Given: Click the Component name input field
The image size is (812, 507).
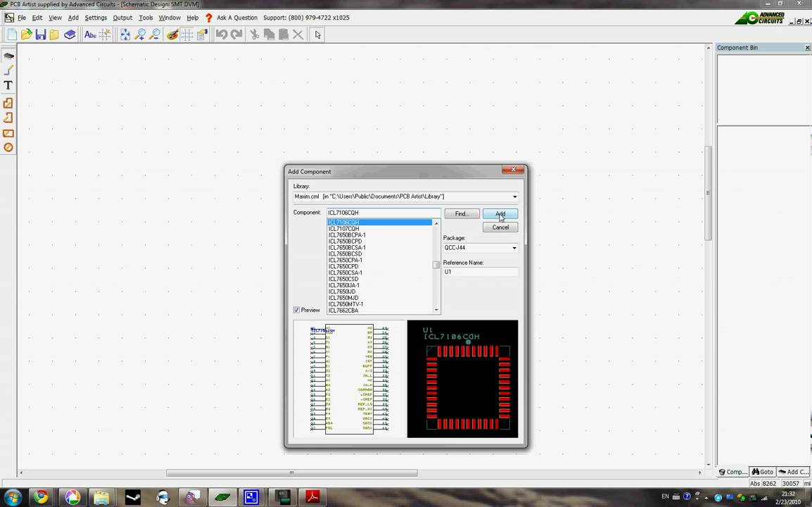Looking at the screenshot, I should pyautogui.click(x=383, y=213).
